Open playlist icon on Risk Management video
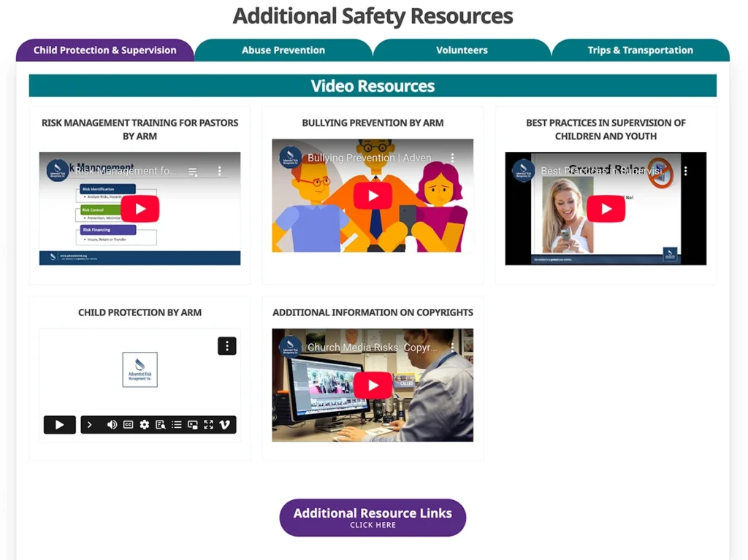The image size is (748, 560). point(193,172)
